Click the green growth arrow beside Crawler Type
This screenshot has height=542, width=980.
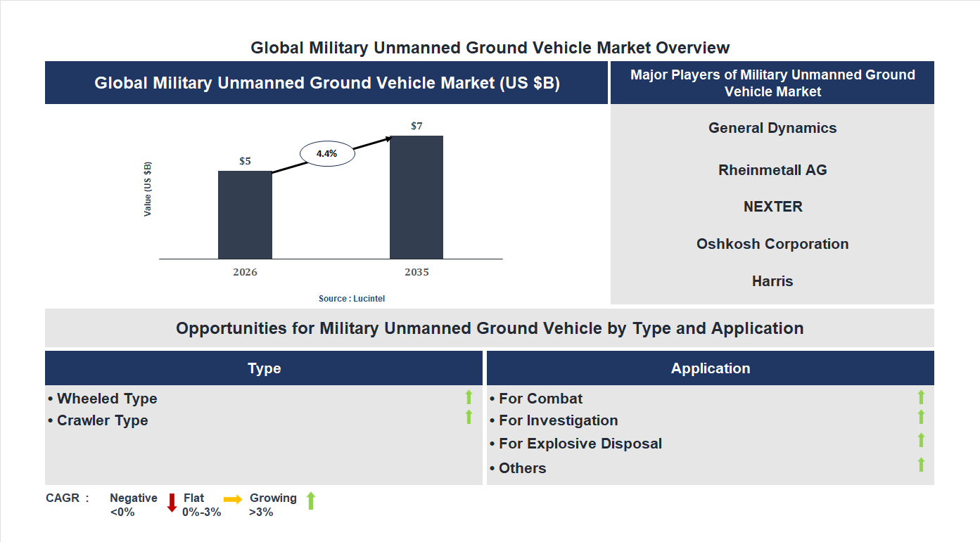coord(469,416)
